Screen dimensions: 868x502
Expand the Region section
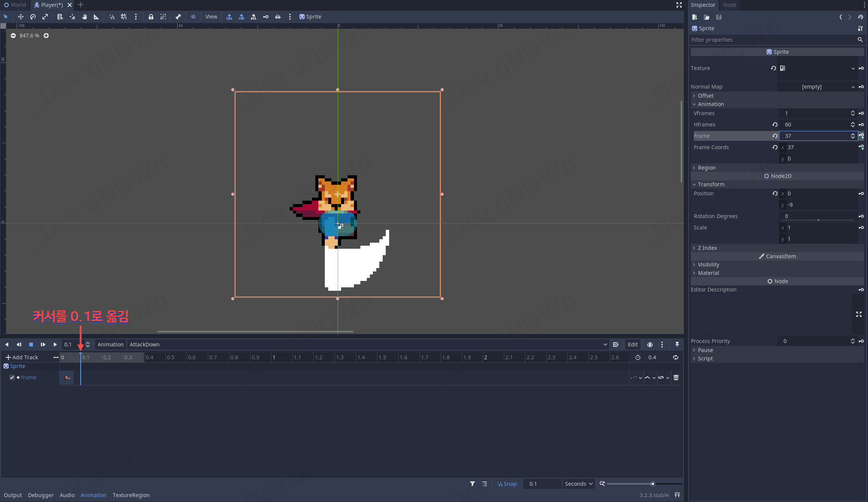(x=706, y=168)
